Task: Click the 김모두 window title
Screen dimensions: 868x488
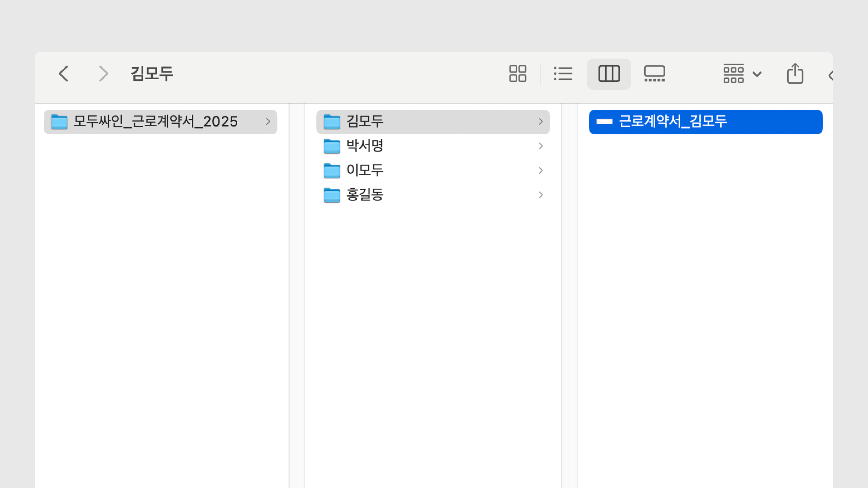Action: pyautogui.click(x=152, y=74)
